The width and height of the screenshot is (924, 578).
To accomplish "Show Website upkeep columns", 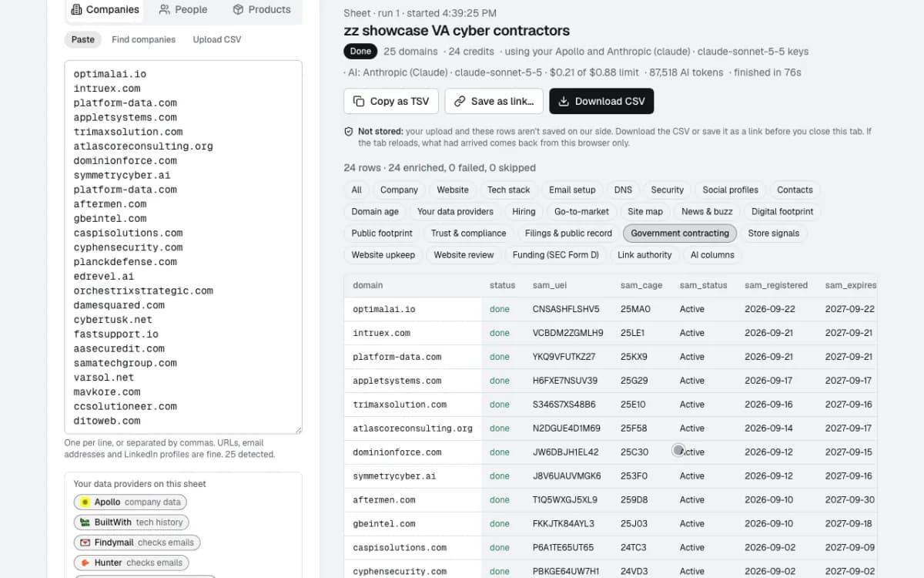I will tap(383, 254).
